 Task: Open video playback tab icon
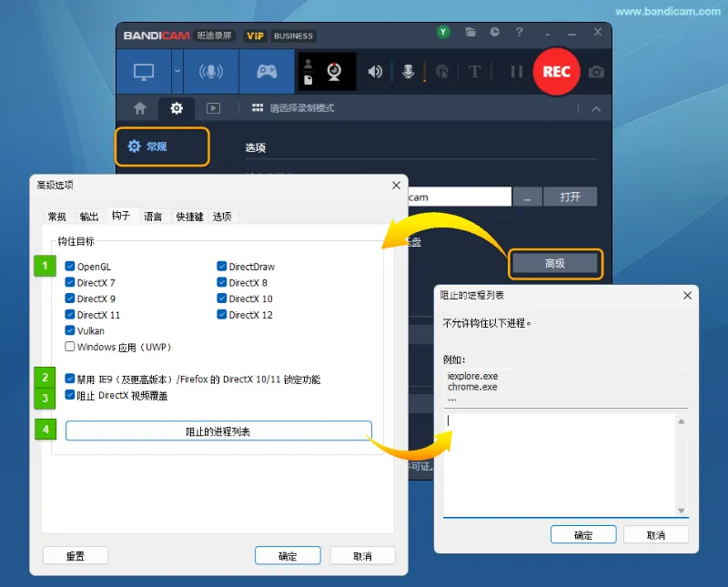213,108
